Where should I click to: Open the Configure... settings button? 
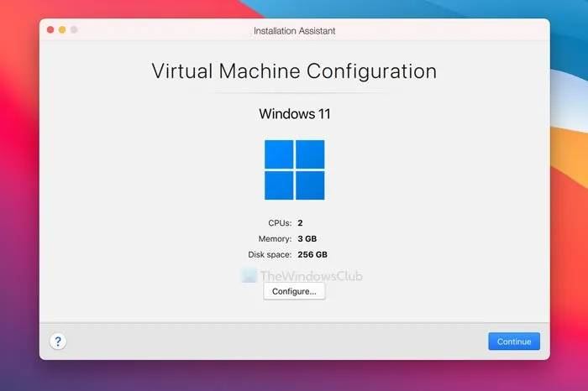[x=294, y=291]
